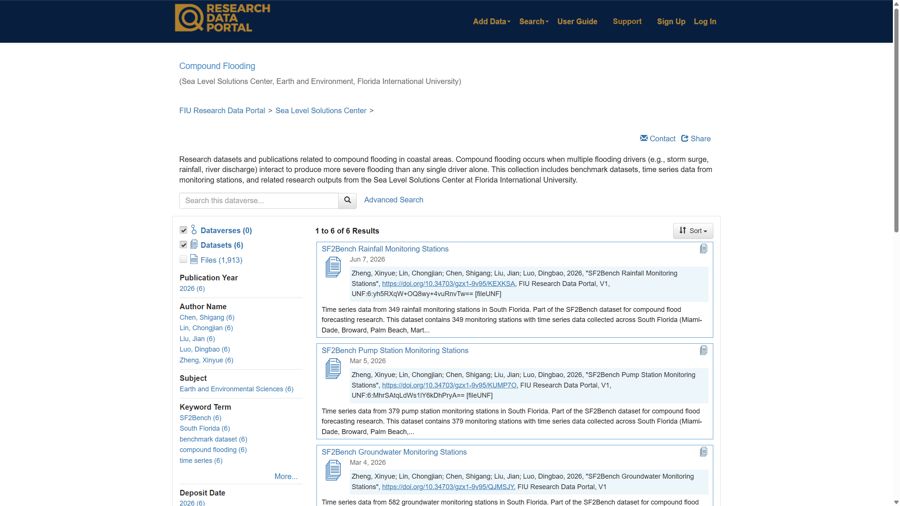Click the corner type icon on Groundwater card
This screenshot has height=506, width=900.
click(703, 451)
